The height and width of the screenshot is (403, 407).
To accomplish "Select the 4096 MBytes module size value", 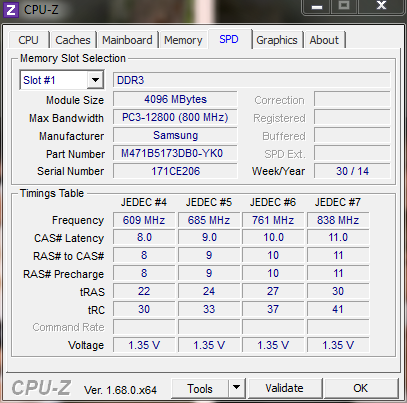I will [x=175, y=99].
